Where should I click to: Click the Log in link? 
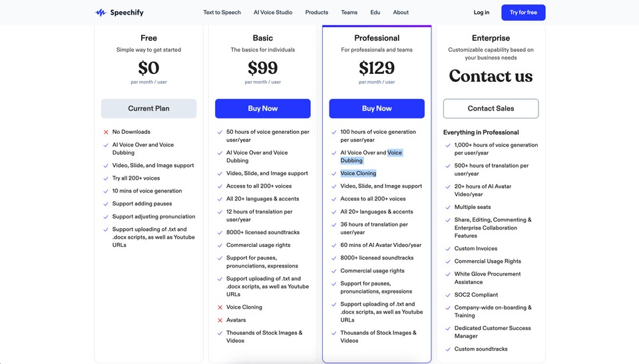[x=481, y=13]
